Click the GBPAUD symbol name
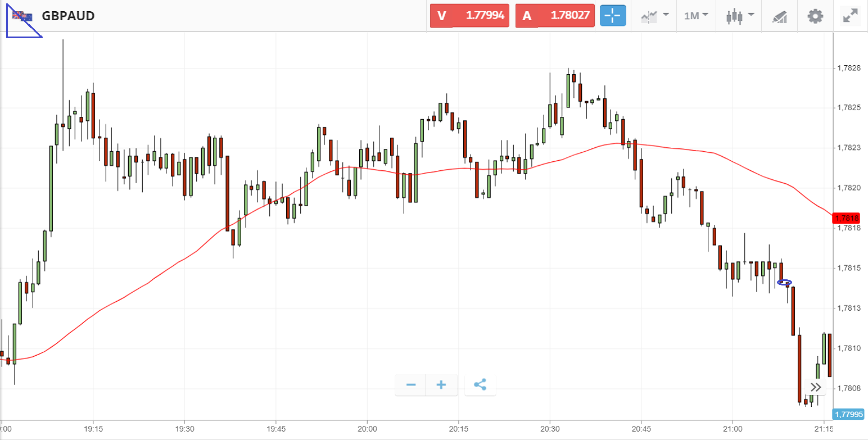The image size is (868, 440). coord(68,16)
